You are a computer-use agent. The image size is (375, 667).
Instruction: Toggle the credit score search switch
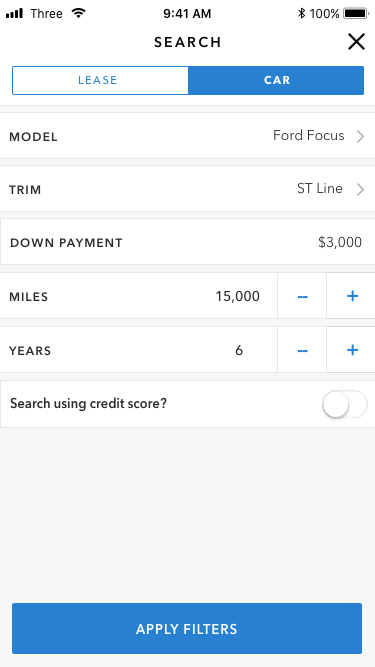[x=344, y=404]
